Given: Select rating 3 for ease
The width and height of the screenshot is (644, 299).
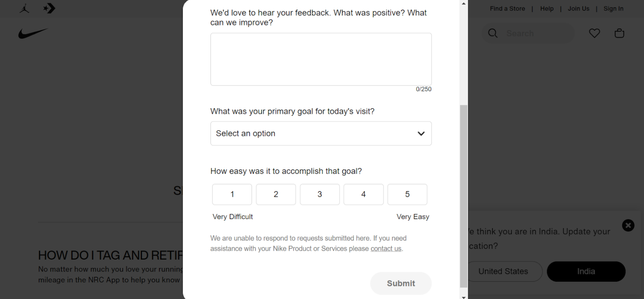Looking at the screenshot, I should coord(319,194).
